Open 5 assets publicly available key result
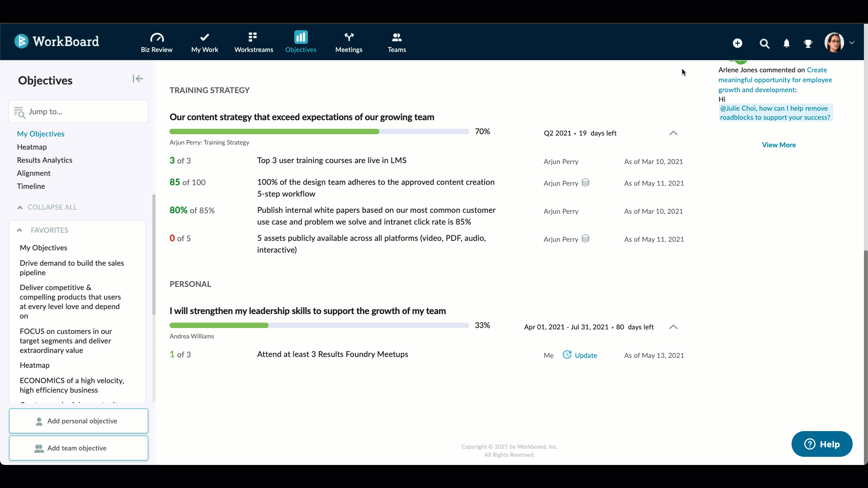 [371, 244]
